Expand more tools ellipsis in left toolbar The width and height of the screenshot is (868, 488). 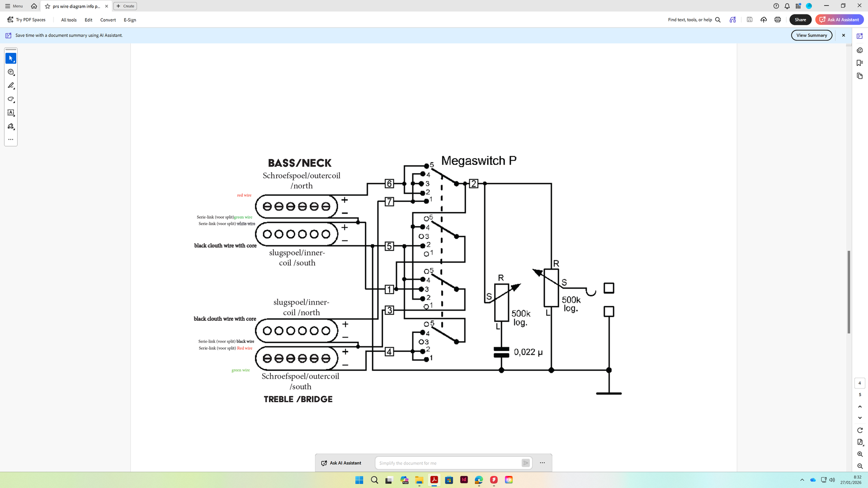click(x=11, y=140)
